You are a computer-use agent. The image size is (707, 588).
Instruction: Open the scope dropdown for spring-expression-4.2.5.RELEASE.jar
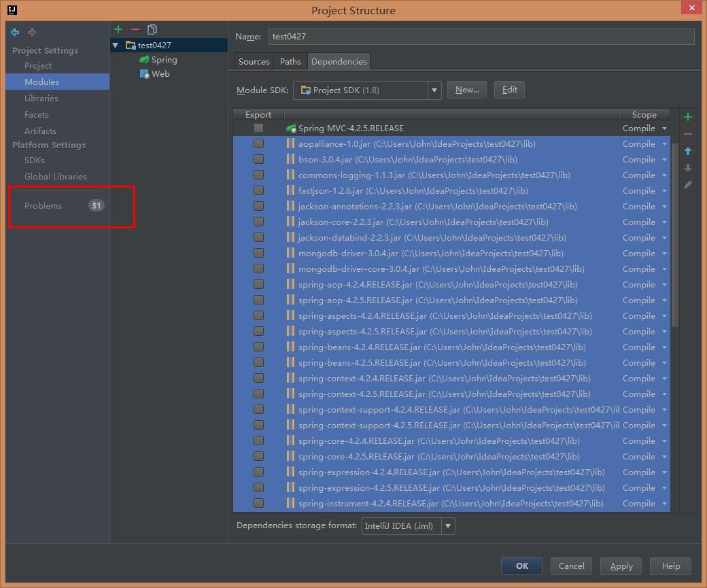coord(664,488)
